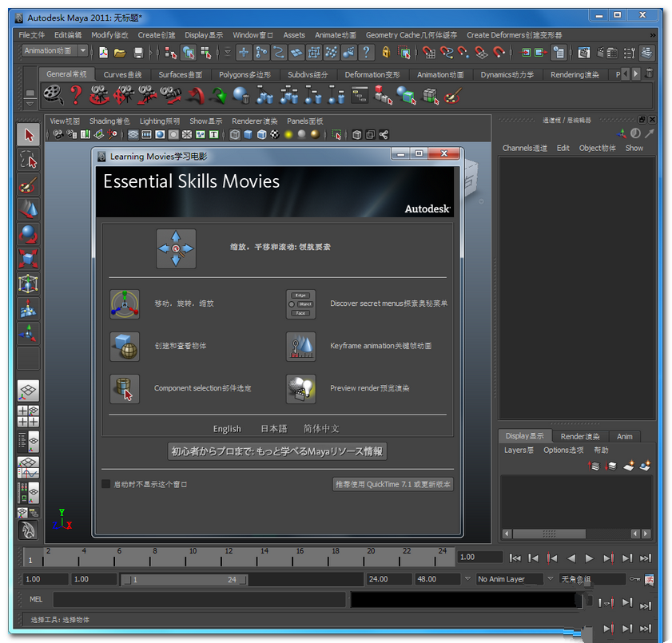Open navigation essentials movie arrows icon
Image resolution: width=672 pixels, height=643 pixels.
[176, 248]
